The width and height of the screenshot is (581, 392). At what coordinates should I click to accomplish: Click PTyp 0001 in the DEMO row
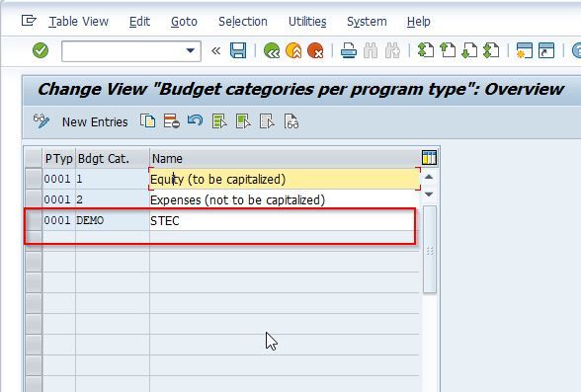click(x=59, y=220)
